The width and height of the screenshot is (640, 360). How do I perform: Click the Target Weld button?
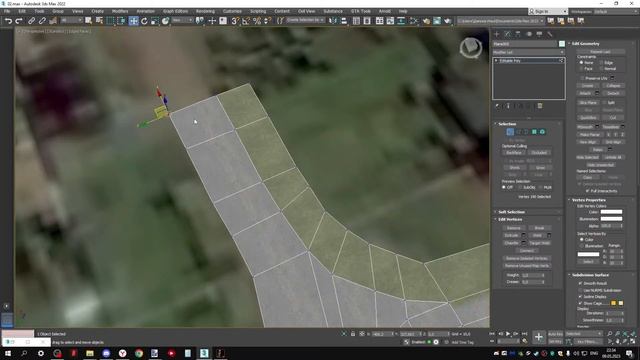(x=539, y=243)
